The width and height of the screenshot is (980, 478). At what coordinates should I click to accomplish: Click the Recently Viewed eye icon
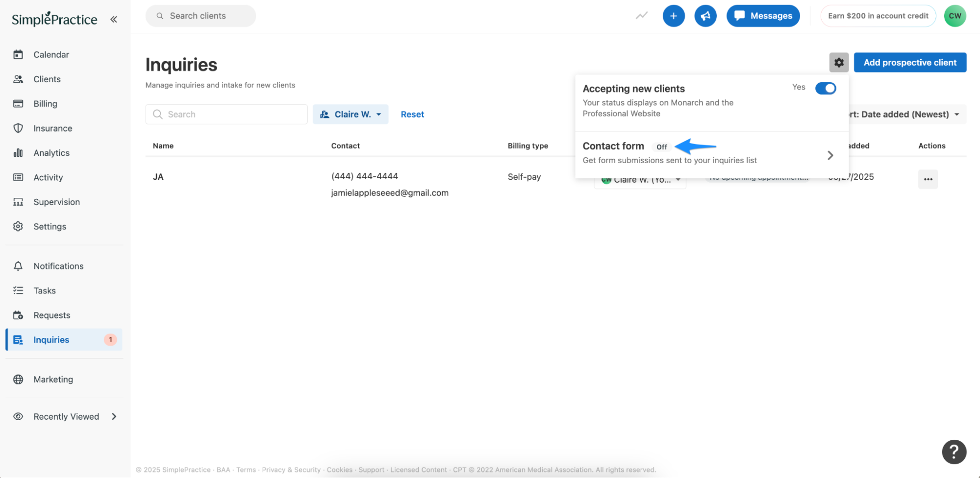[x=18, y=416]
